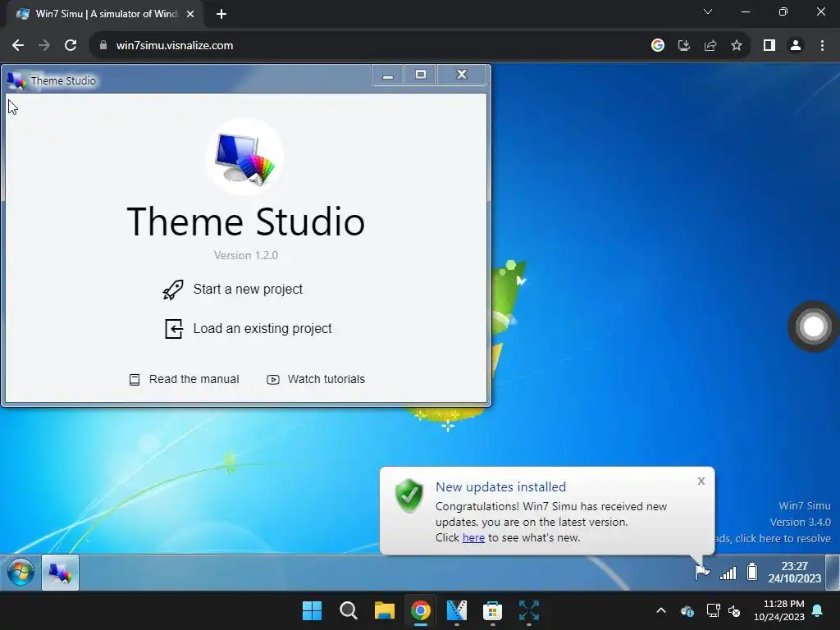The width and height of the screenshot is (840, 630).
Task: Open Read the manual link
Action: 185,380
